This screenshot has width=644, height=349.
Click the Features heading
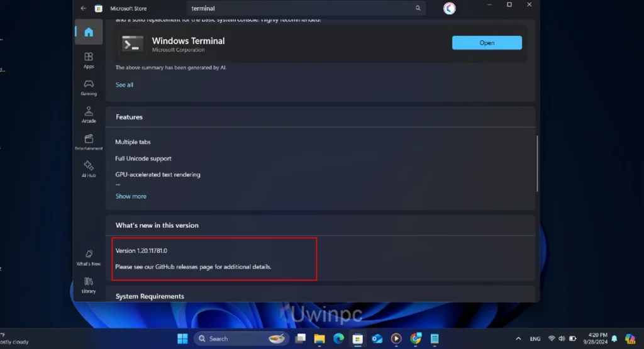129,117
